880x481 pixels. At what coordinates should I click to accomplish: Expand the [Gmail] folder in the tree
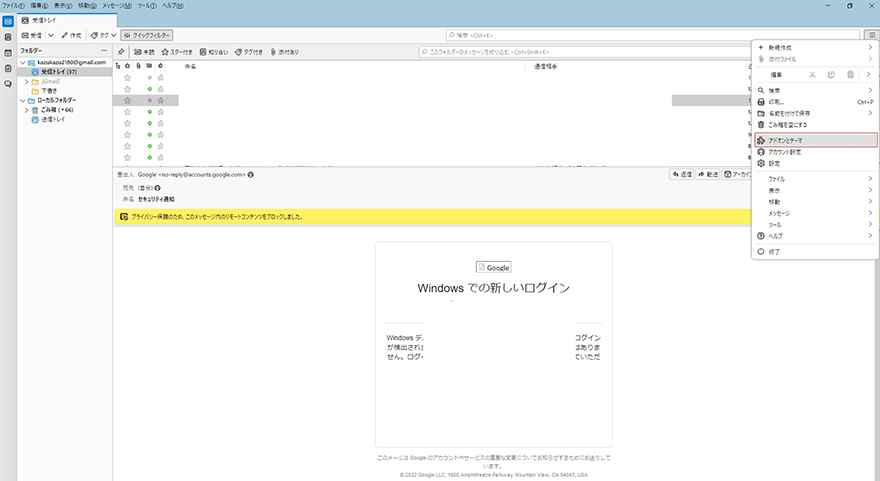click(x=27, y=81)
